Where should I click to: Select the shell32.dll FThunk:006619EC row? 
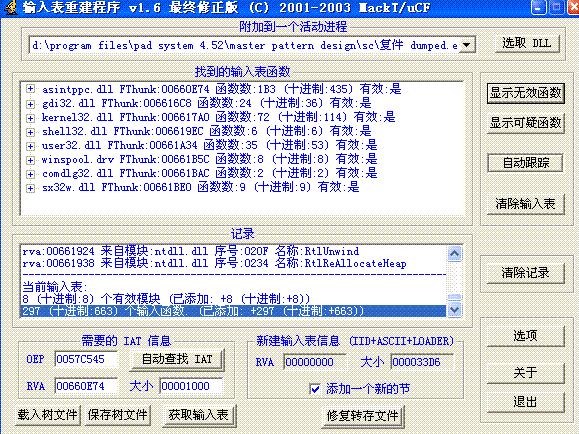coord(206,131)
